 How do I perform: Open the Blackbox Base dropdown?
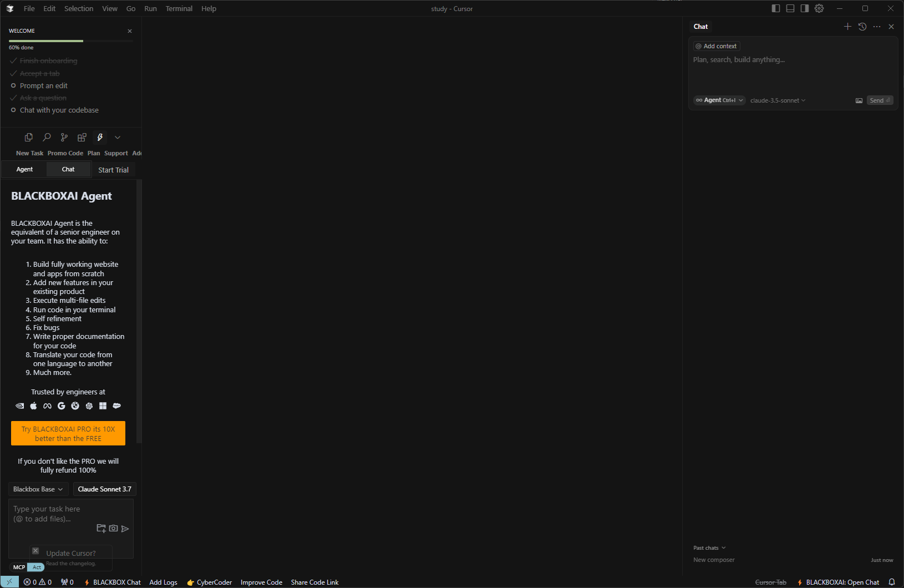point(38,489)
